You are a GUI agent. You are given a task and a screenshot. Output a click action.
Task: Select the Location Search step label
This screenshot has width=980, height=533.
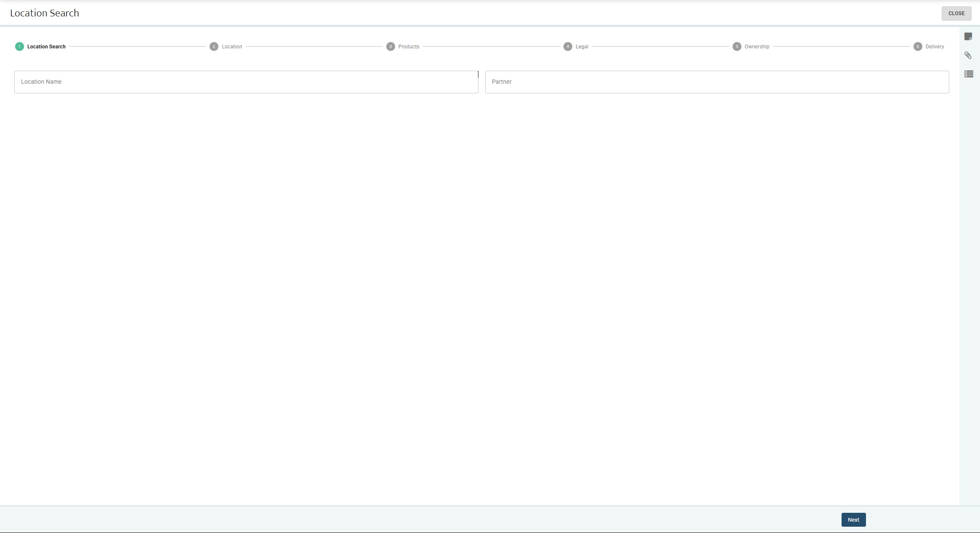46,47
